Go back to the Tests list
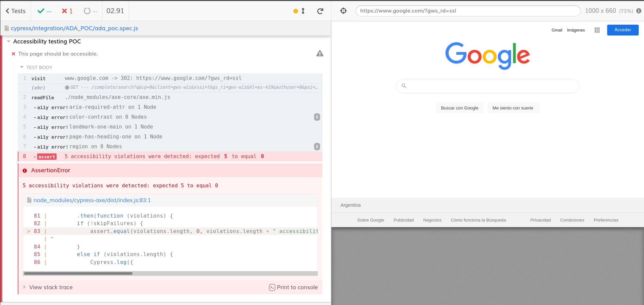Viewport: 644px width, 305px height. [15, 11]
